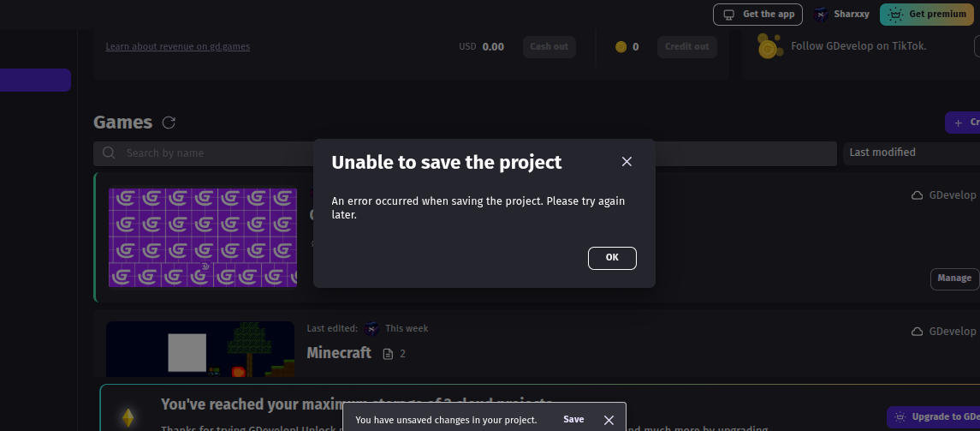Open the Sharxxy profile avatar
980x431 pixels.
(821, 15)
